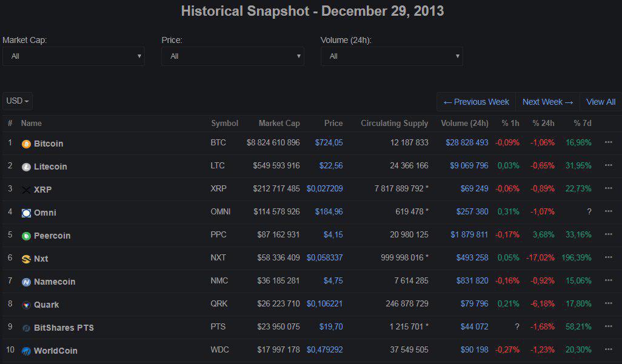The height and width of the screenshot is (364, 622).
Task: Open the Price filter dropdown
Action: point(232,56)
